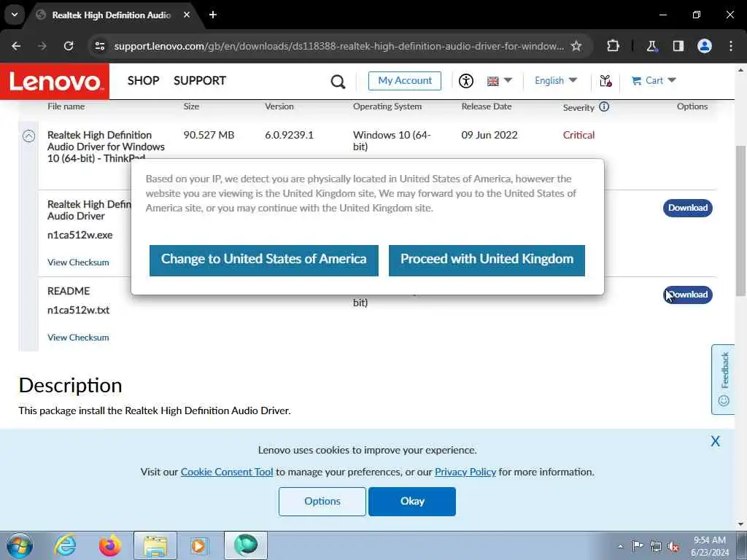
Task: Open the accessibility options icon
Action: 466,80
